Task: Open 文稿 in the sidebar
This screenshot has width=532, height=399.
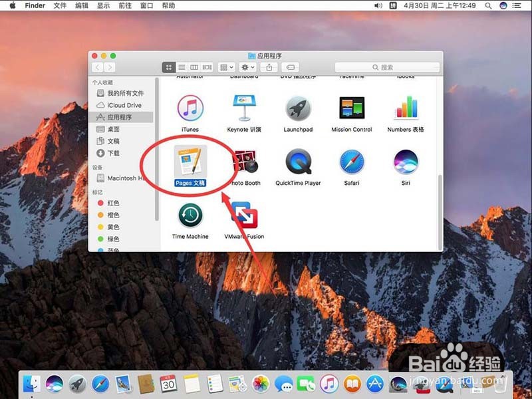Action: coord(120,141)
